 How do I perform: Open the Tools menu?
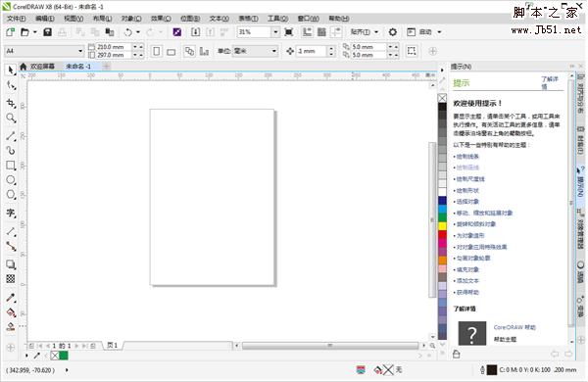point(277,19)
